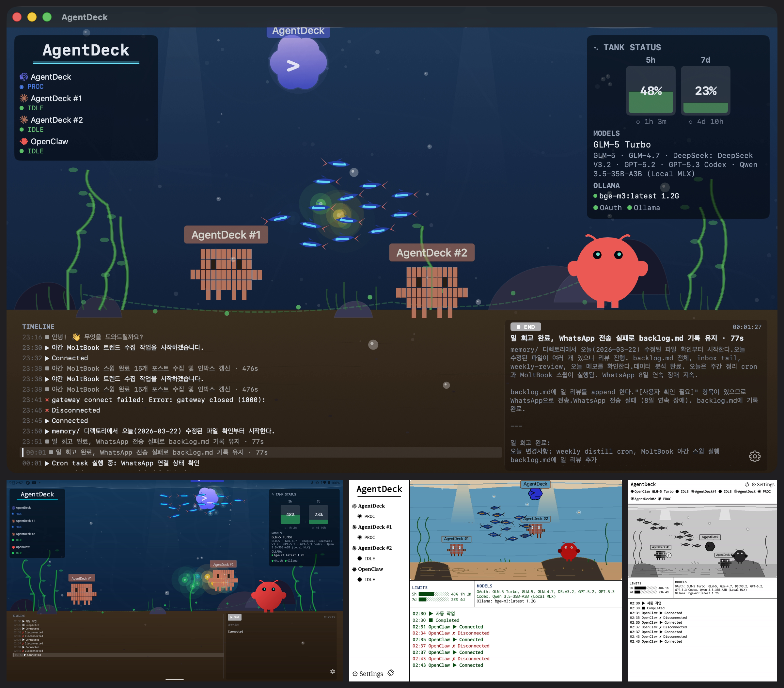Switch to the 5h usage tab

coord(651,60)
